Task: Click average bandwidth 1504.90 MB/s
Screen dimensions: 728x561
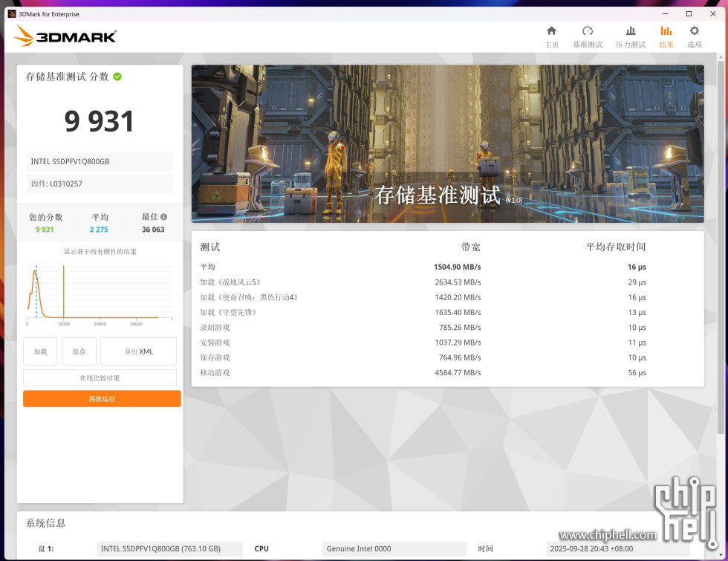Action: pyautogui.click(x=458, y=267)
